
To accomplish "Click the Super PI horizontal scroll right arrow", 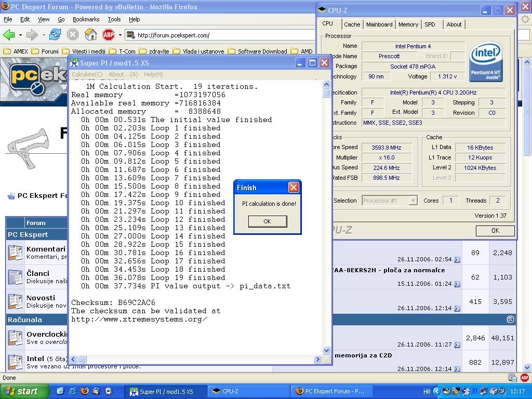I will 317,359.
